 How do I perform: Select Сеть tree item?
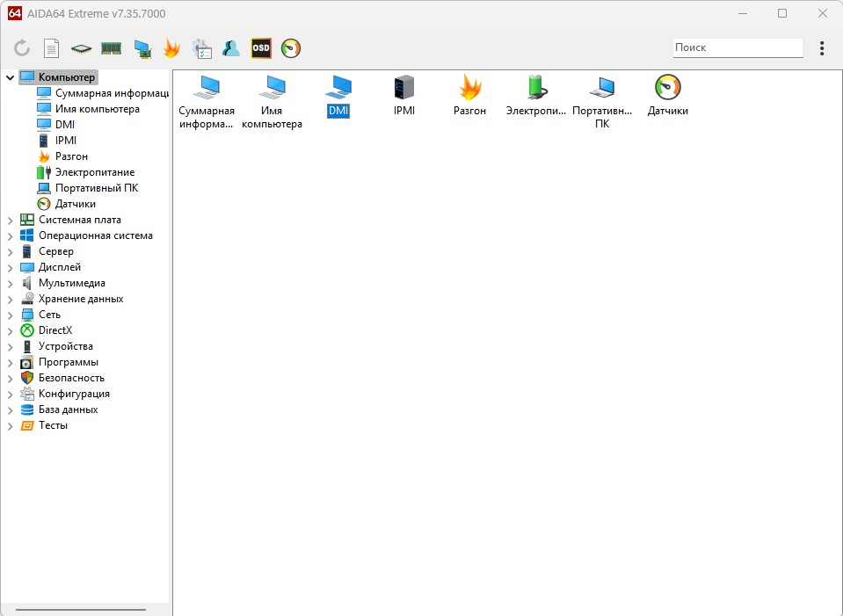pyautogui.click(x=40, y=315)
